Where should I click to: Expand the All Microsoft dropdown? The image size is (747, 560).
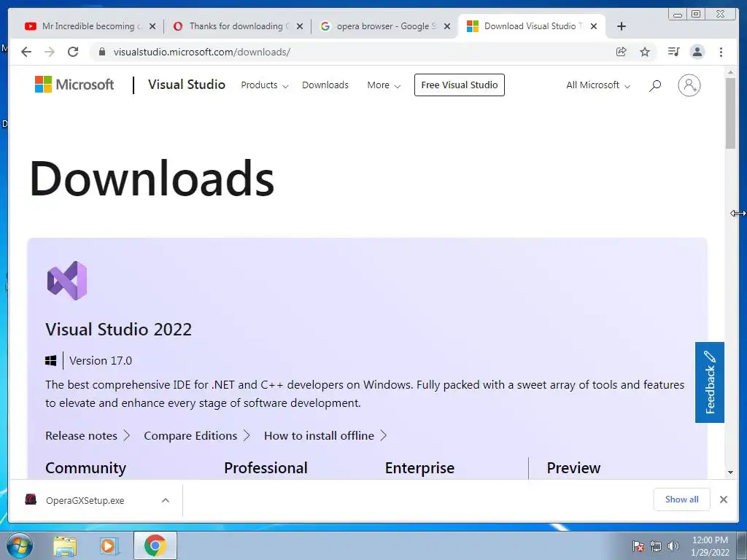598,85
